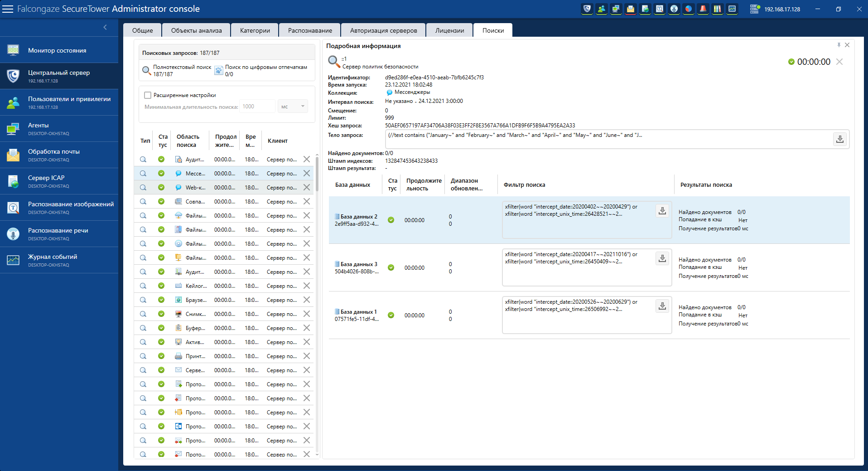This screenshot has height=471, width=868.
Task: Sort by Фильтр поиска column header
Action: (525, 185)
